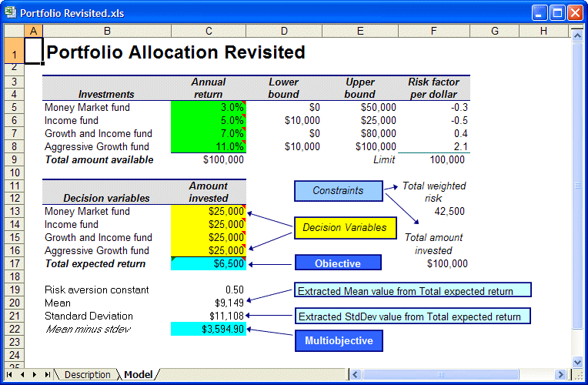Viewport: 588px width, 385px height.
Task: Select Aggressive Growth risk factor 2.1 cell
Action: (x=434, y=146)
